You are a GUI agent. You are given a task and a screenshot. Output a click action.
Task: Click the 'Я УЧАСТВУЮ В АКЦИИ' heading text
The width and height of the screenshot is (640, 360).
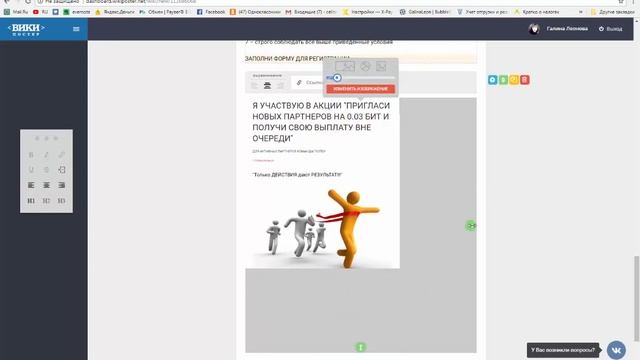(x=321, y=122)
